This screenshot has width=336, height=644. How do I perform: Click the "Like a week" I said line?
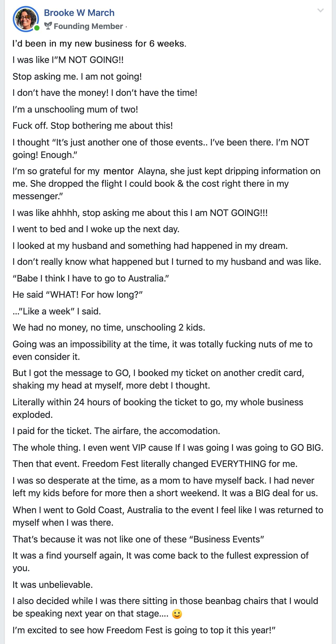click(x=57, y=311)
